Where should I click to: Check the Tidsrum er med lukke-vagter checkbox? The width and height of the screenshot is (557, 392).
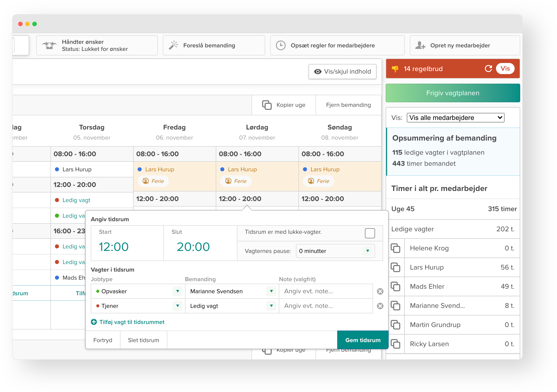(x=370, y=233)
